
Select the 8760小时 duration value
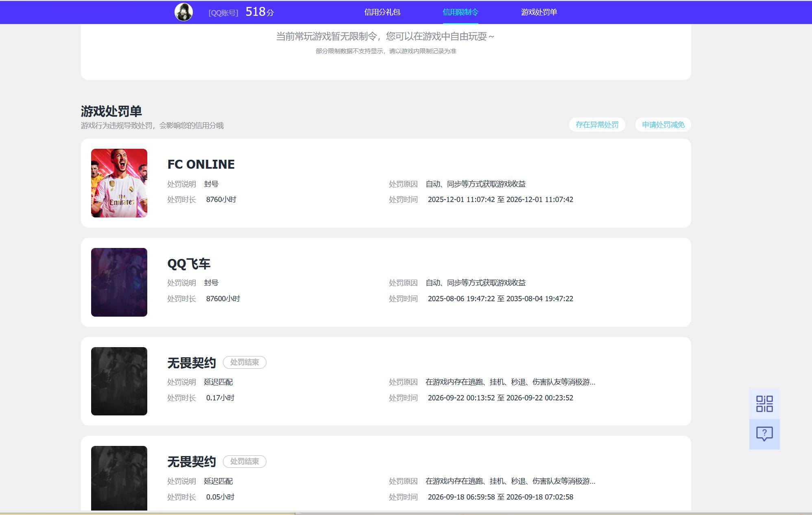[x=221, y=200]
